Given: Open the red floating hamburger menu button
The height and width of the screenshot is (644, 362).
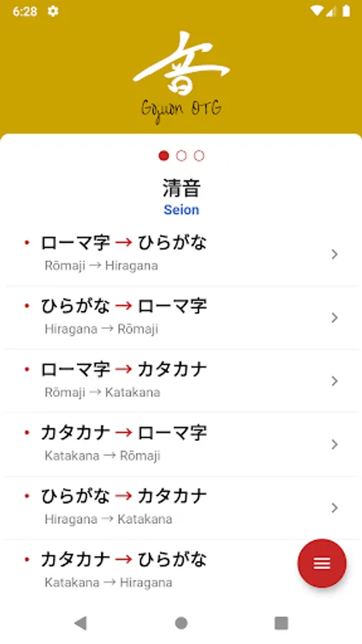Looking at the screenshot, I should tap(322, 563).
